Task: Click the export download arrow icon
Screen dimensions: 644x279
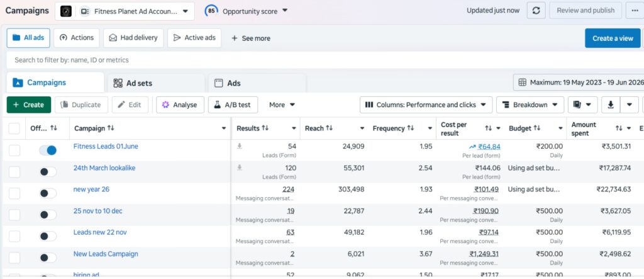Action: pyautogui.click(x=611, y=105)
